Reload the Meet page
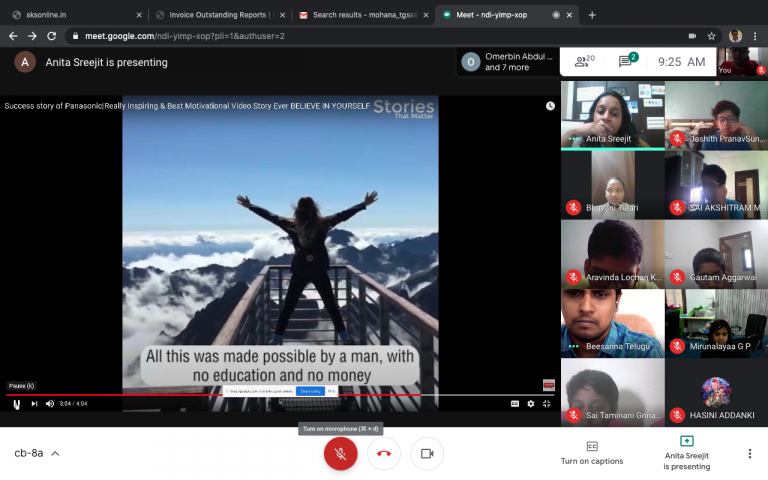Viewport: 768px width, 480px height. (x=51, y=36)
